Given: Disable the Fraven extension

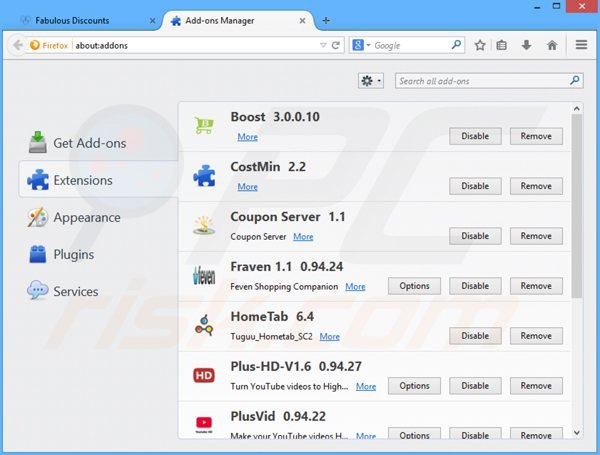Looking at the screenshot, I should [475, 286].
